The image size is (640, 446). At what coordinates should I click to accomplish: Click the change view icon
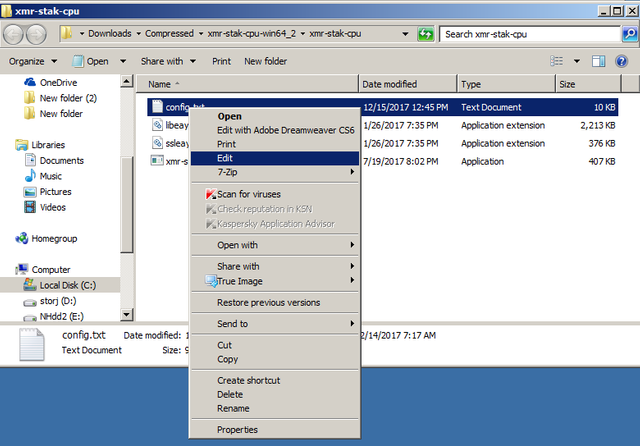pos(556,61)
